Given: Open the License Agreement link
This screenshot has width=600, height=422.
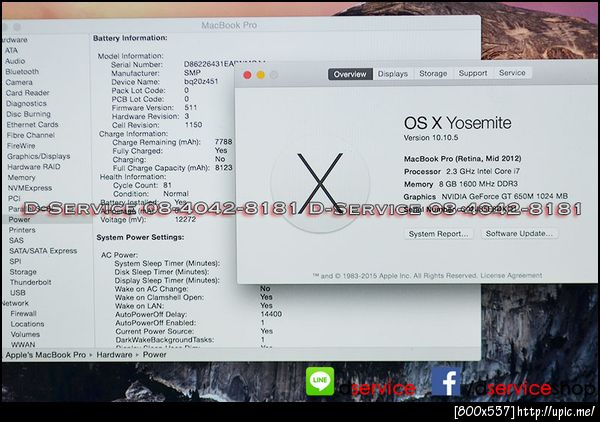Looking at the screenshot, I should 511,275.
